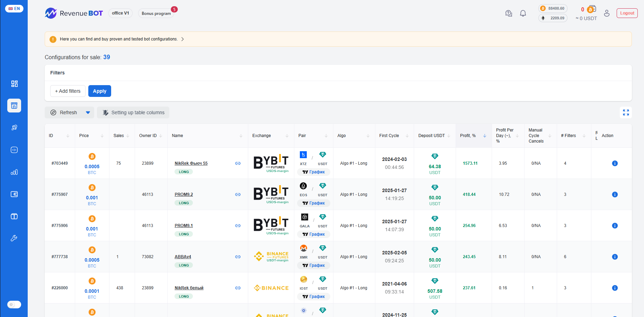Screen dimensions: 644x317
Task: Expand the Refresh dropdown arrow
Action: point(88,112)
